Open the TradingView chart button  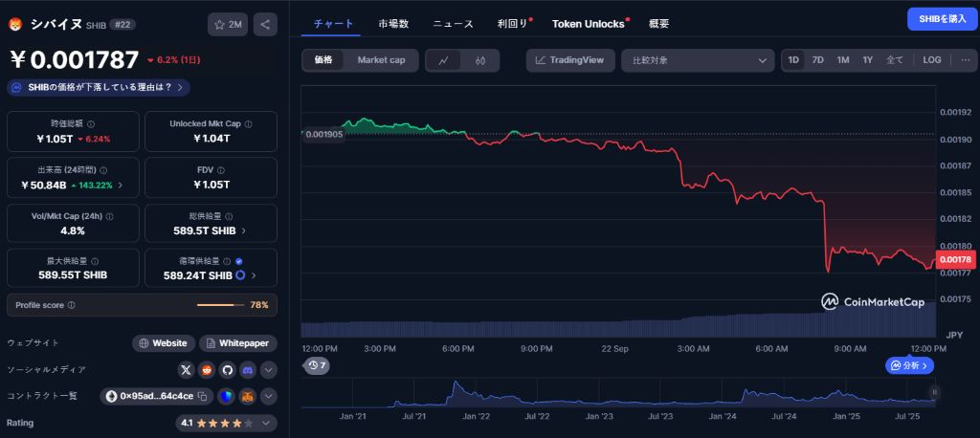[570, 60]
